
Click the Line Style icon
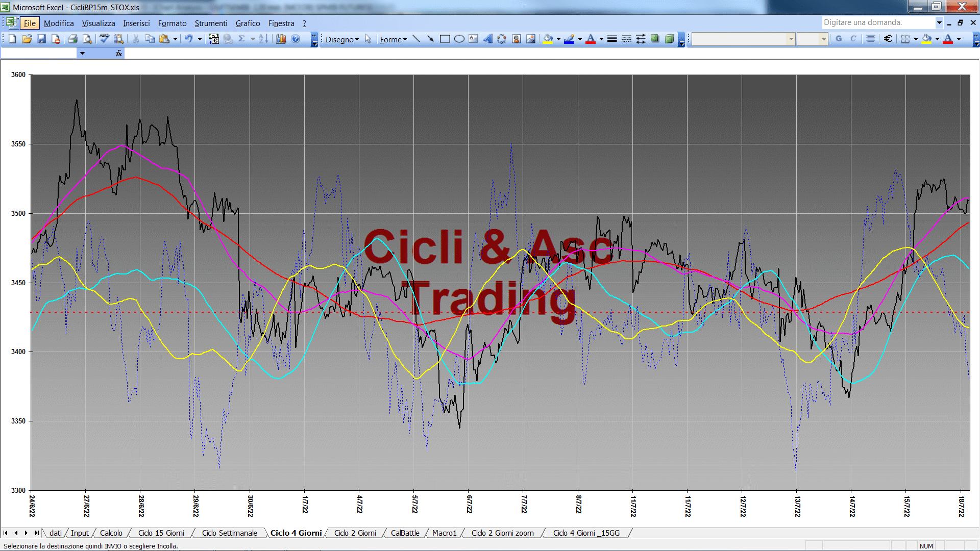(612, 39)
